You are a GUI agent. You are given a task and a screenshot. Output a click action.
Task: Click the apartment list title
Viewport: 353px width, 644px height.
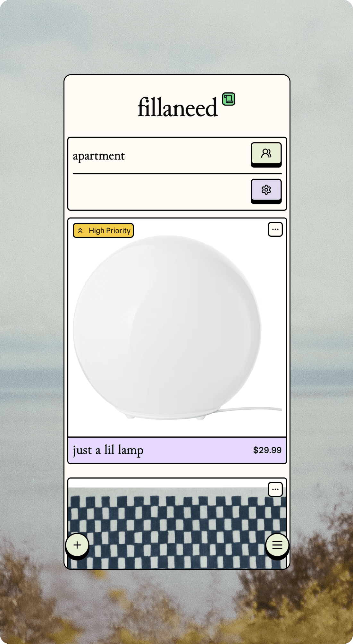tap(99, 156)
